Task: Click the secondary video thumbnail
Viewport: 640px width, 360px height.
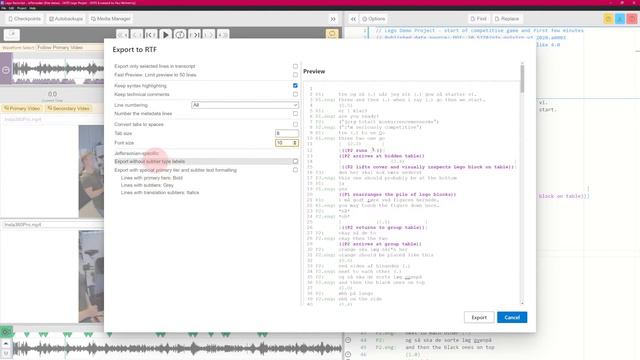Action: tap(91, 276)
